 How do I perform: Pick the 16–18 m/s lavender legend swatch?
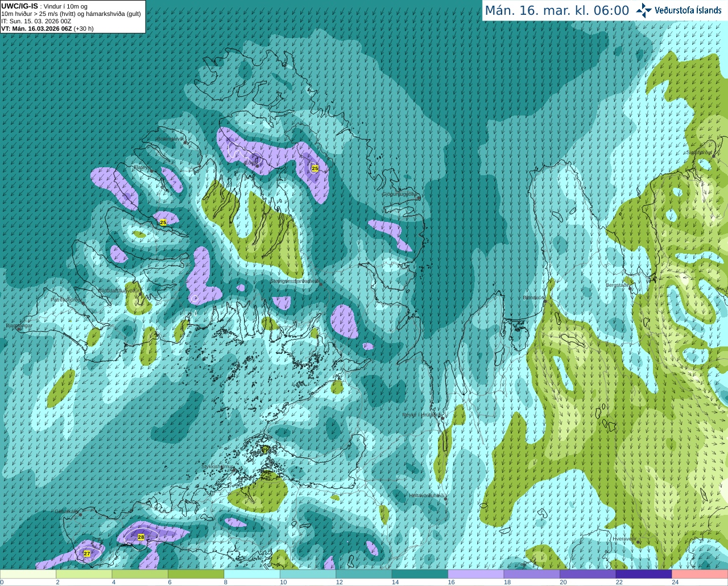coord(476,574)
